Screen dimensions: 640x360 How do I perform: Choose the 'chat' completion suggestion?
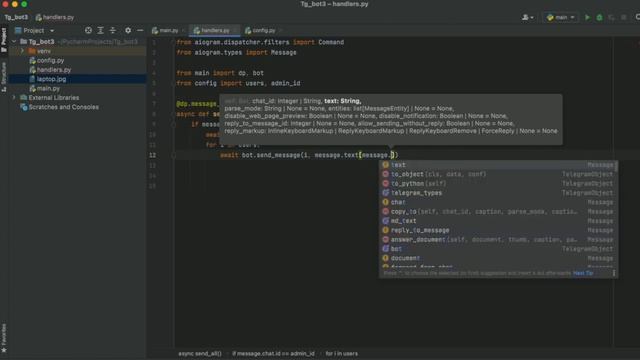click(498, 202)
